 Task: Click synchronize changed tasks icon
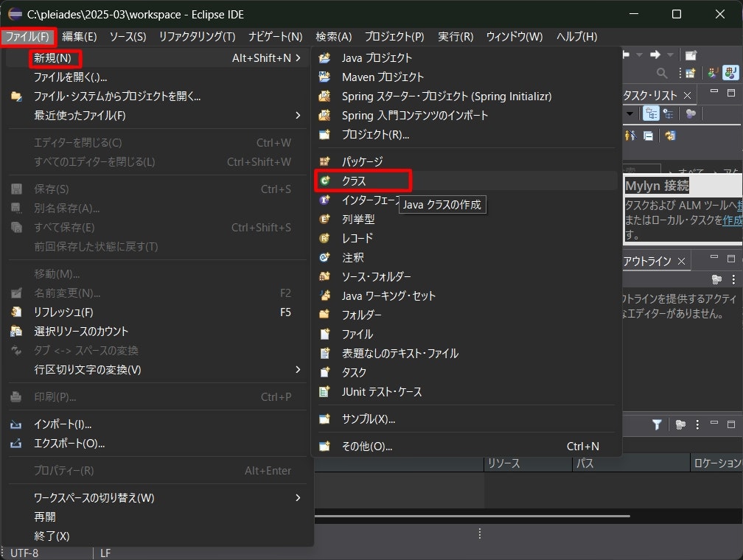tap(670, 136)
